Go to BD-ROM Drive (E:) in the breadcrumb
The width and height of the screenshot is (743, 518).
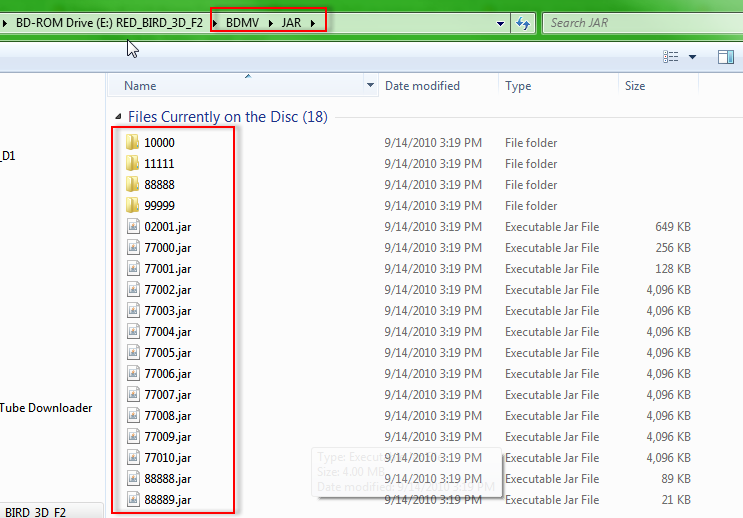62,23
